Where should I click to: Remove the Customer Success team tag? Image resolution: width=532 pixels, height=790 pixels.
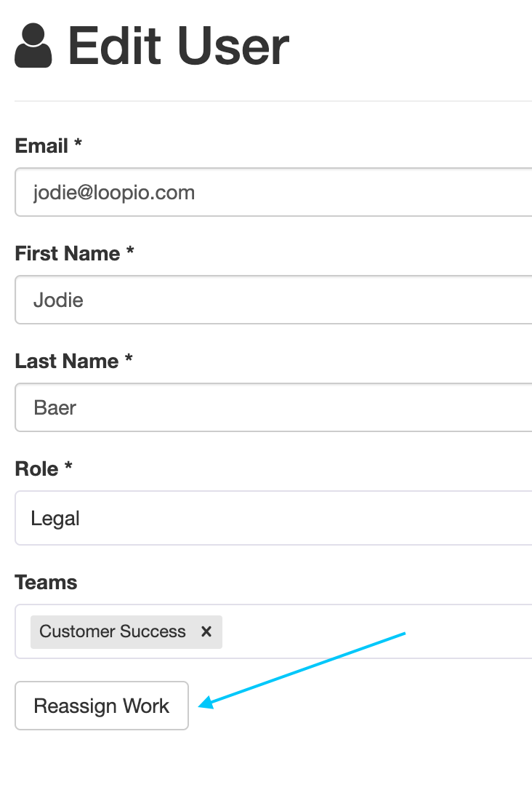[206, 631]
